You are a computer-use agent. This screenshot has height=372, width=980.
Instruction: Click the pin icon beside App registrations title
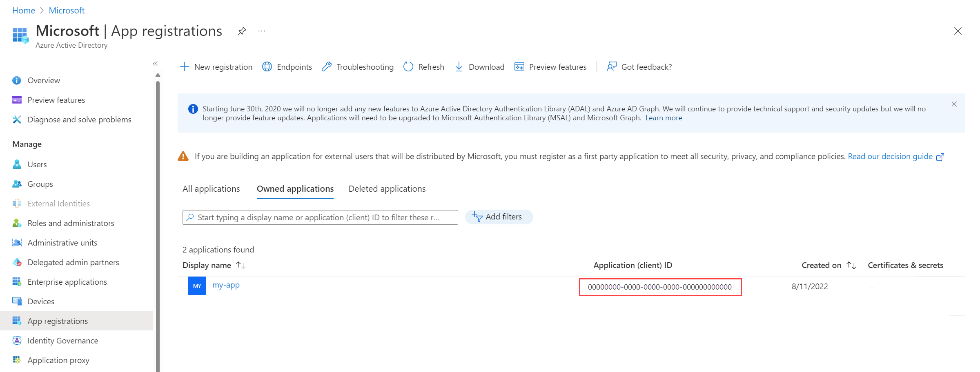point(242,31)
